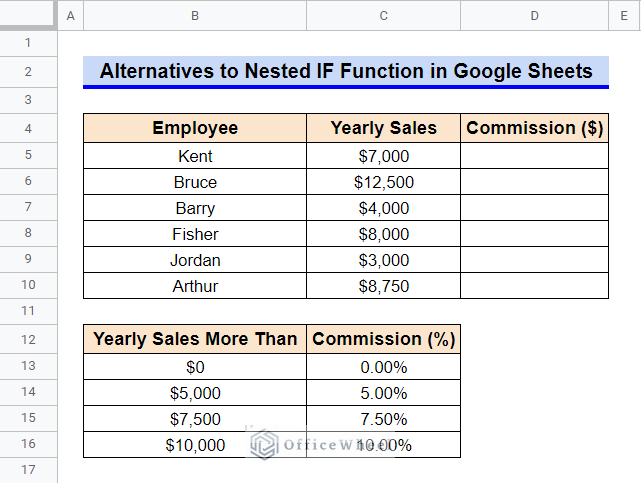Click Bruce's yearly sales $12,500 cell
The width and height of the screenshot is (641, 483).
pos(383,182)
